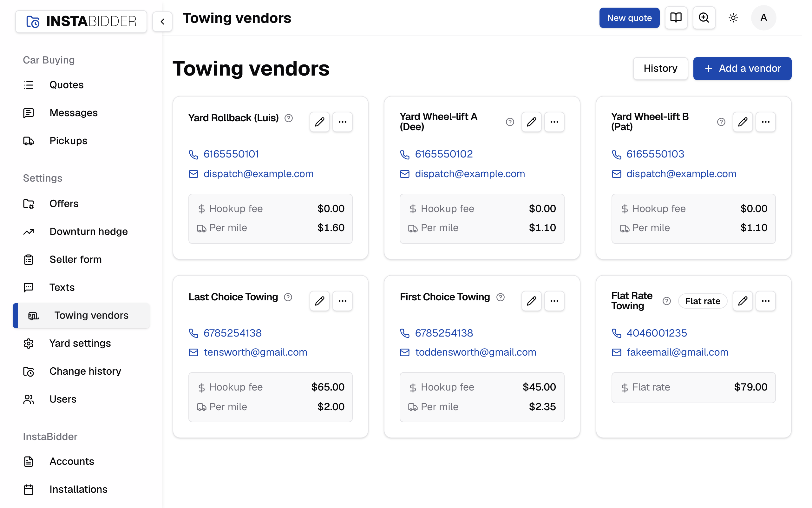
Task: Show help info for First Choice Towing
Action: click(x=500, y=297)
